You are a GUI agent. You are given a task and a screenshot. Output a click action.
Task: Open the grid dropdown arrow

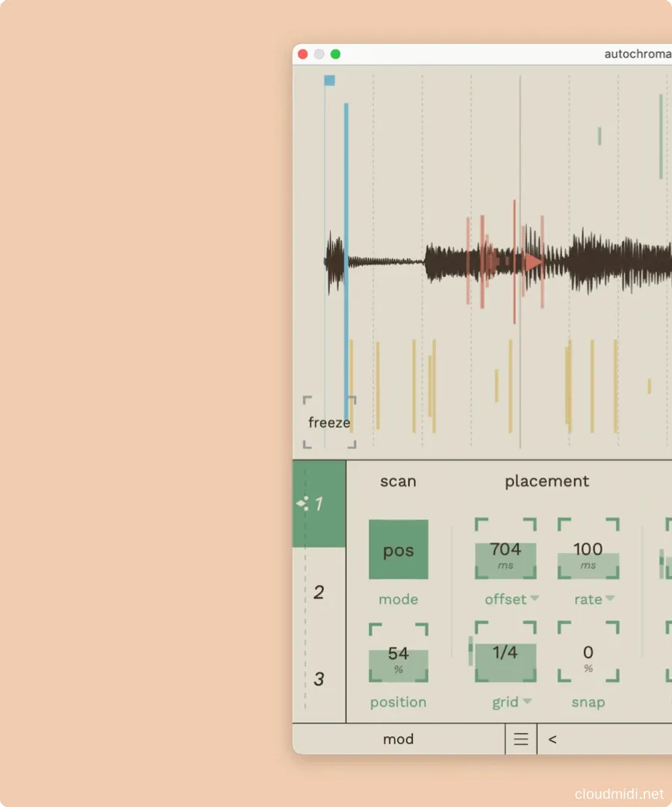pyautogui.click(x=527, y=702)
